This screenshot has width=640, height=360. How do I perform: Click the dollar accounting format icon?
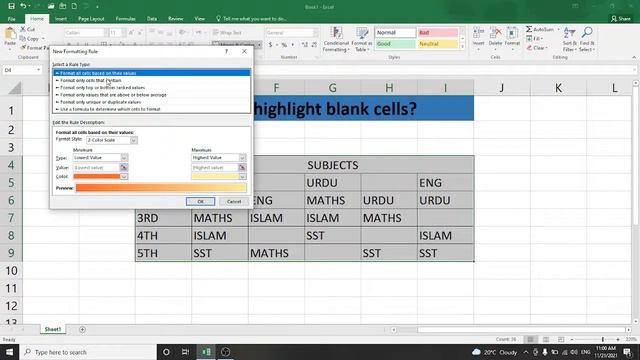coord(270,44)
